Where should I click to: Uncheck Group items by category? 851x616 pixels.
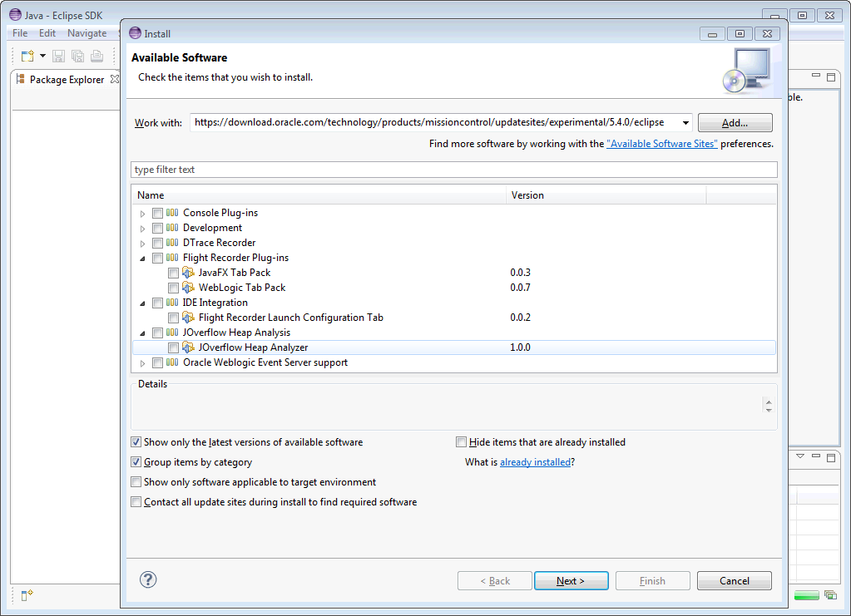(x=136, y=462)
